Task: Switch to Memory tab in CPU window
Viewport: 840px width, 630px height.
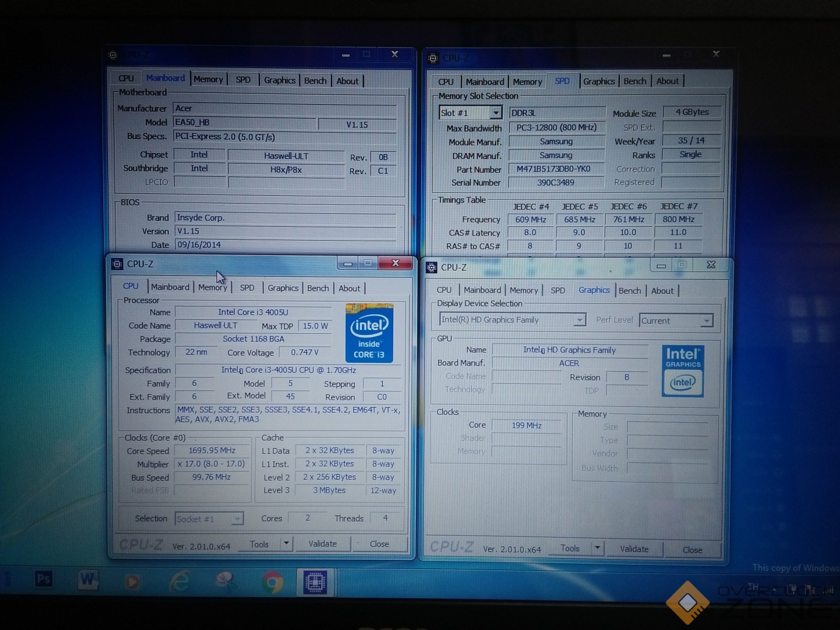Action: coord(213,287)
